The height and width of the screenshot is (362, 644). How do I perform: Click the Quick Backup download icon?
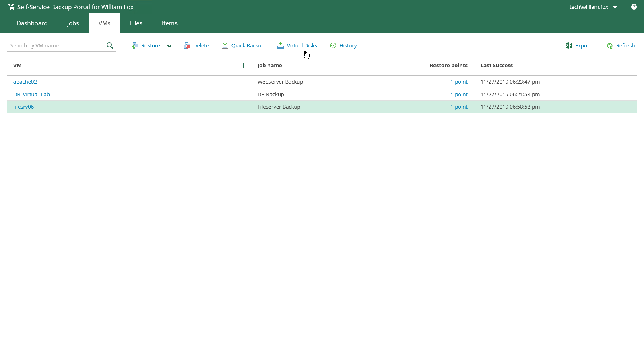(x=225, y=46)
